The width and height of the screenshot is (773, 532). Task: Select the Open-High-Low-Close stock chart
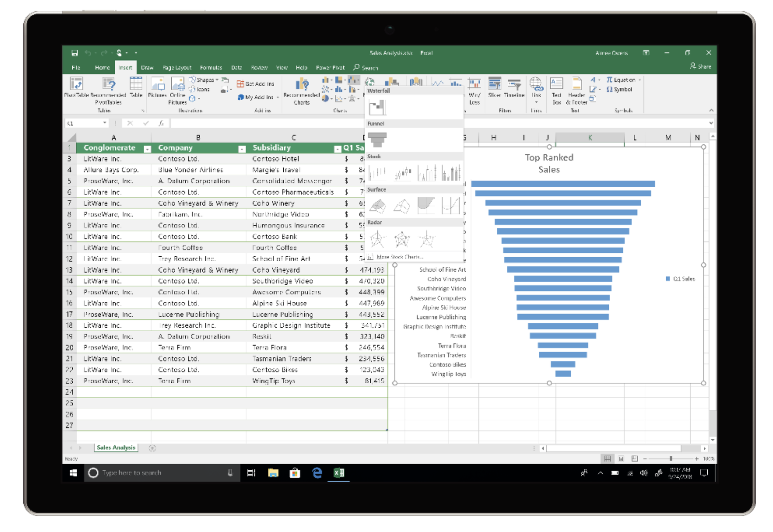pos(403,173)
